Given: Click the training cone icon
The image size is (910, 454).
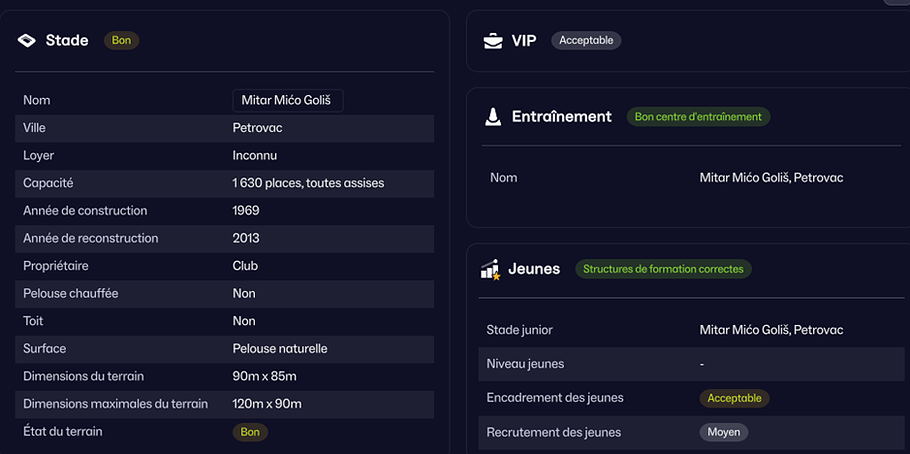Looking at the screenshot, I should [x=493, y=117].
